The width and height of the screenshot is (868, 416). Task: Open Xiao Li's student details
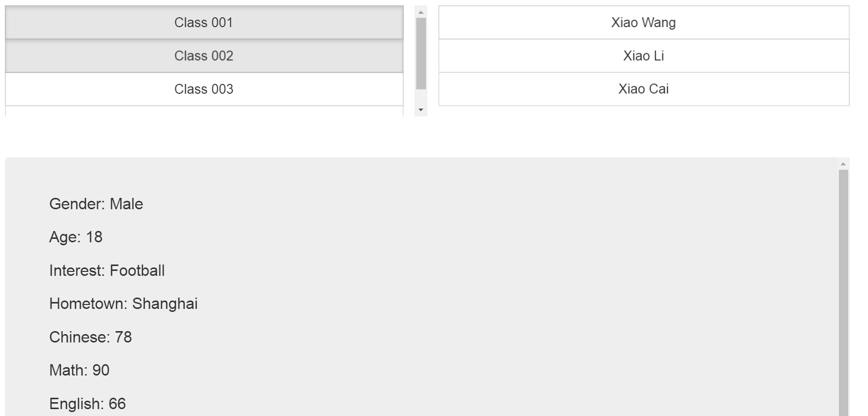point(643,56)
